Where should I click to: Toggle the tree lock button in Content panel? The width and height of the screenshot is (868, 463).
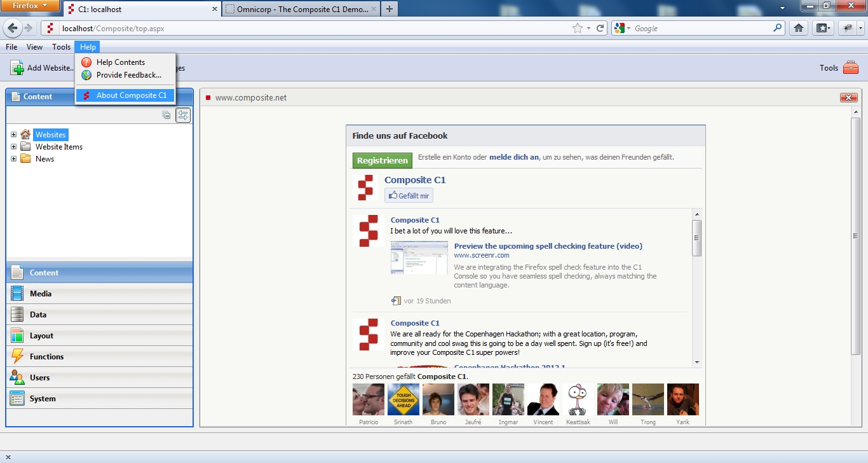point(183,115)
